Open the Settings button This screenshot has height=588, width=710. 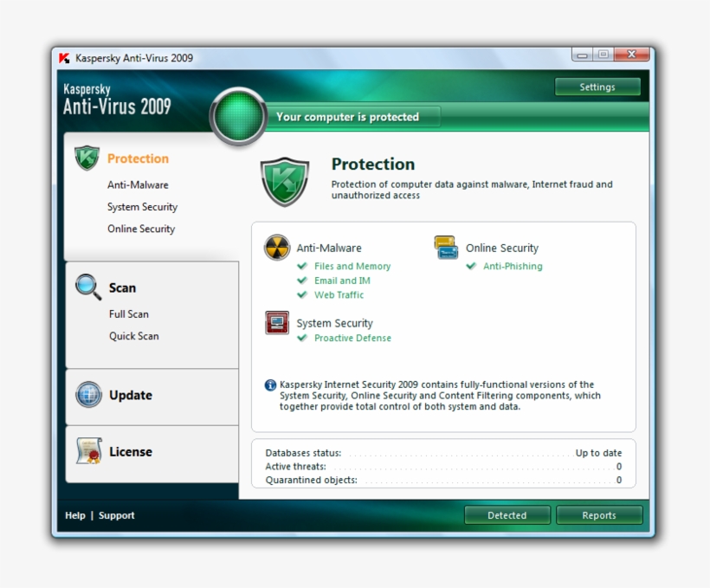597,87
